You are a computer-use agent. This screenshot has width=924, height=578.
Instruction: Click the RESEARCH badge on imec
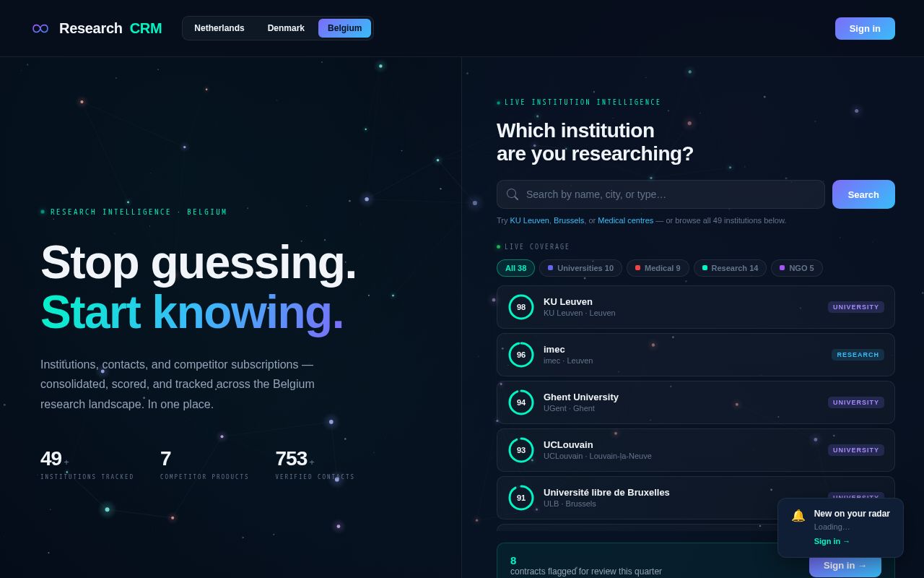[858, 355]
